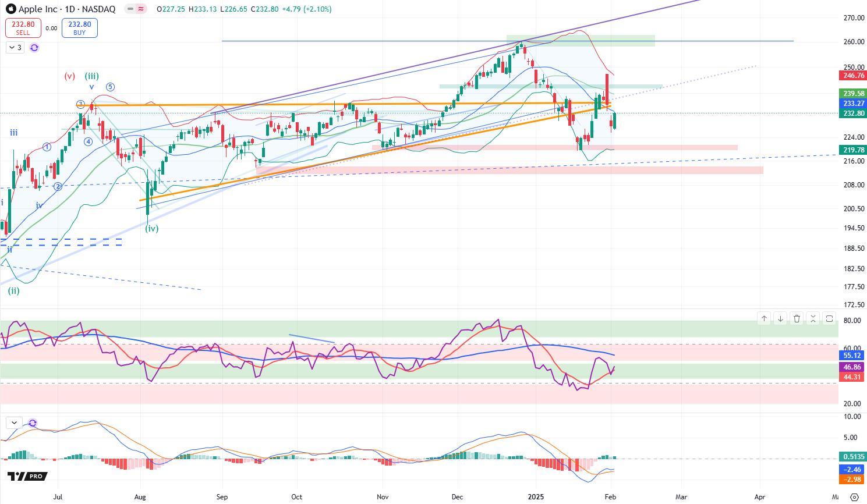Click the orange -2.98 signal label
The image size is (867, 504).
(x=852, y=479)
